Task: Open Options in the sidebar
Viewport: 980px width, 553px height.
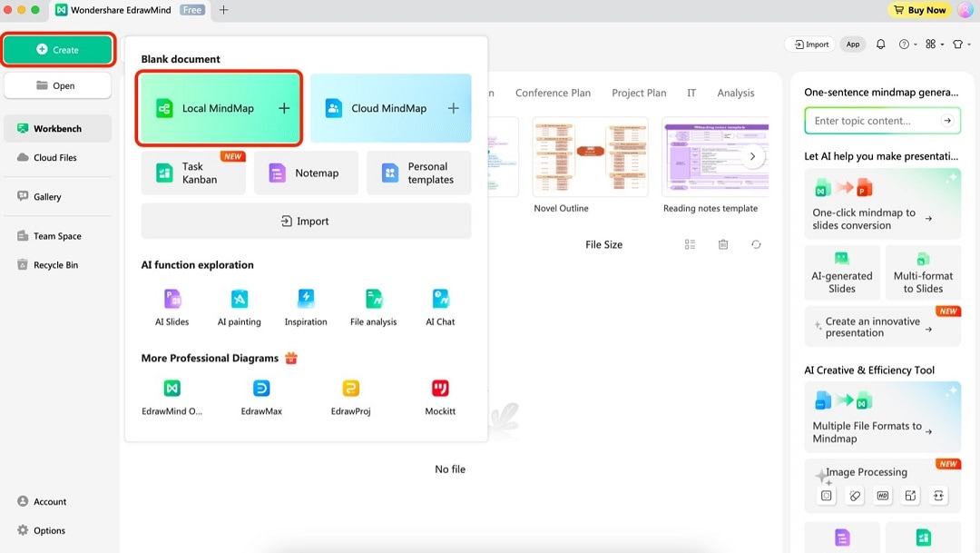Action: 41,530
